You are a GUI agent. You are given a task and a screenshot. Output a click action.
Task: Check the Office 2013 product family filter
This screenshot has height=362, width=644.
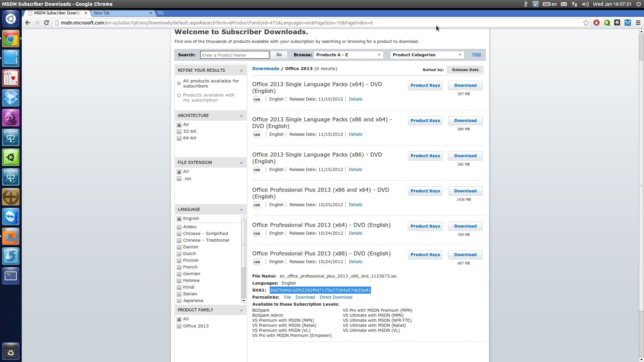(x=179, y=326)
